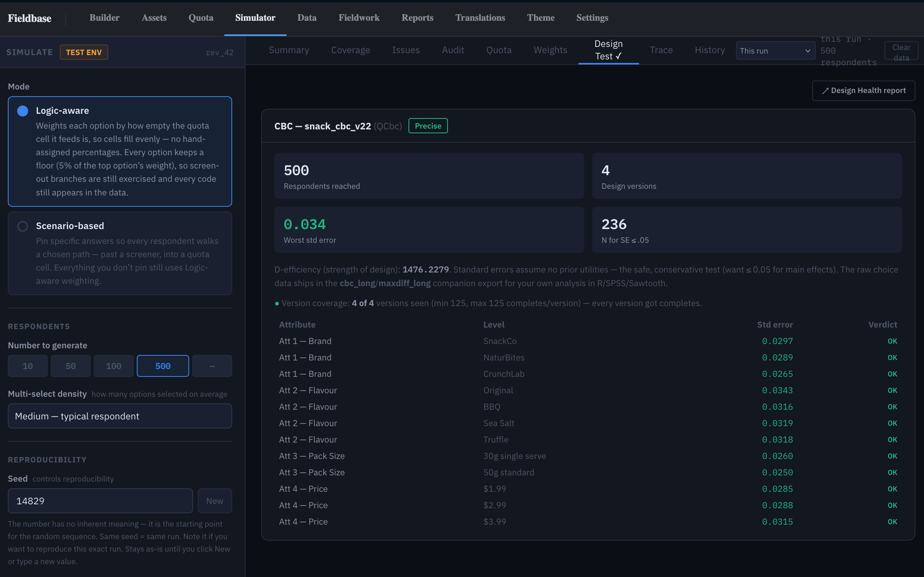Click the custom dash respondent count button

pos(212,366)
